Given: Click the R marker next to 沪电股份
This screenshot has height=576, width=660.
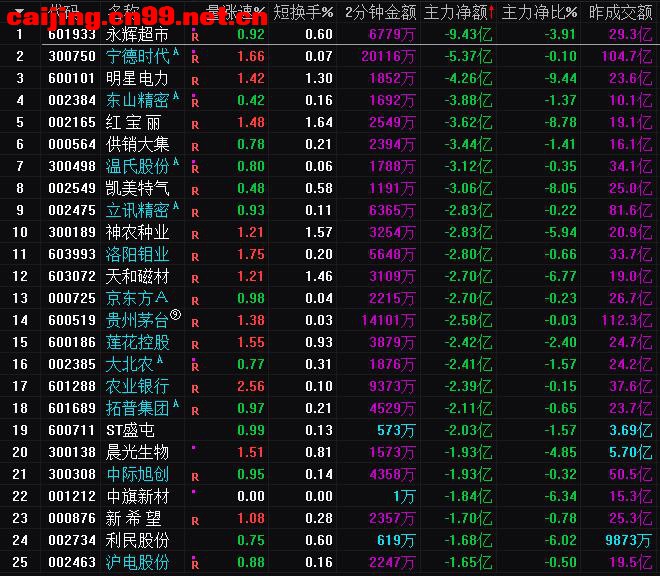Looking at the screenshot, I should [x=195, y=563].
